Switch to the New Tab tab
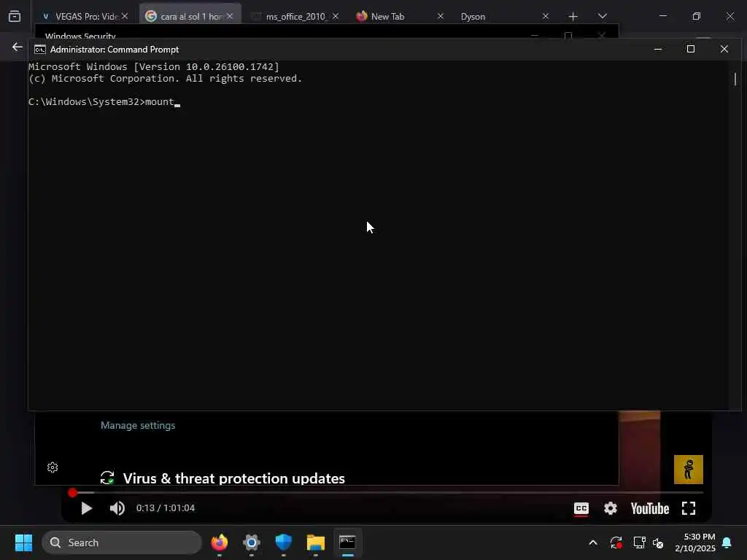The height and width of the screenshot is (560, 747). (x=400, y=16)
